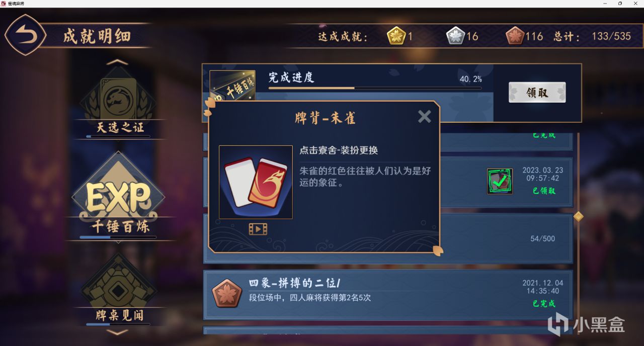Click the green-checked claimed reward icon
This screenshot has height=346, width=644.
point(500,182)
